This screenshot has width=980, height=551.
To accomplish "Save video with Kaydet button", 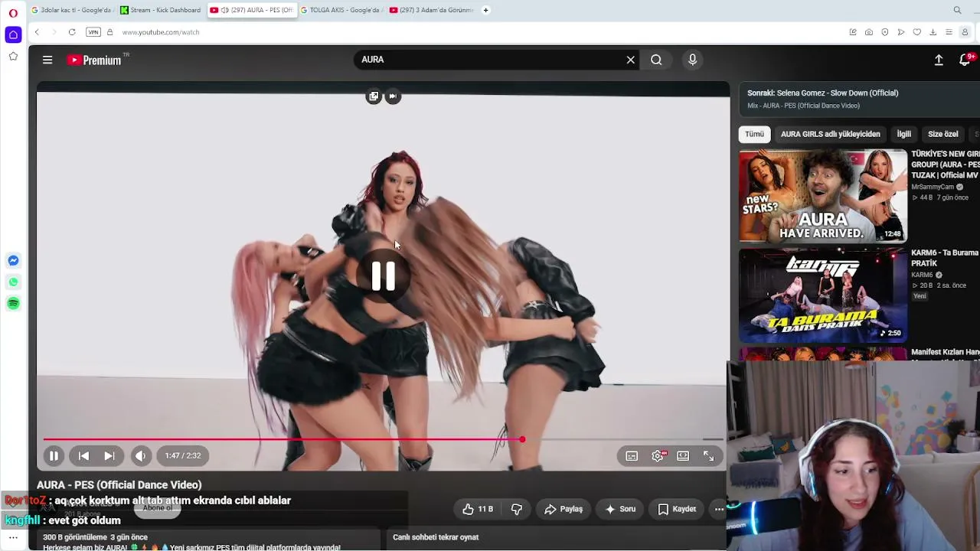I will click(677, 509).
